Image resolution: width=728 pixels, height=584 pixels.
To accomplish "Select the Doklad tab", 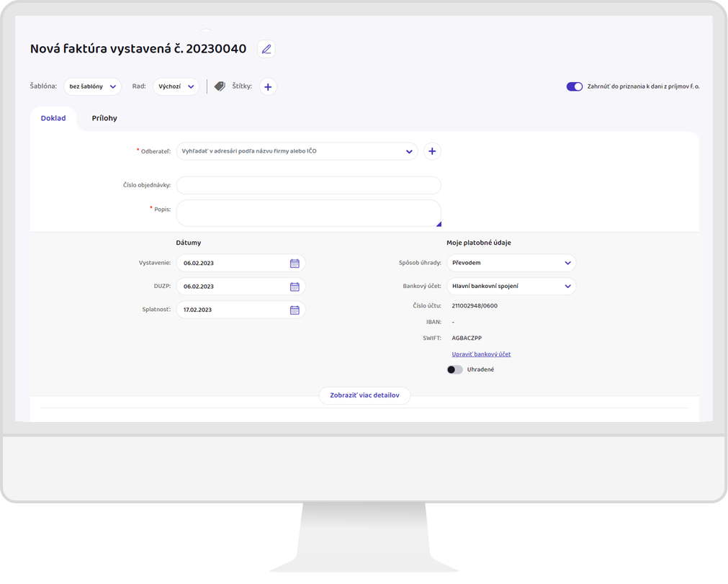I will click(53, 118).
